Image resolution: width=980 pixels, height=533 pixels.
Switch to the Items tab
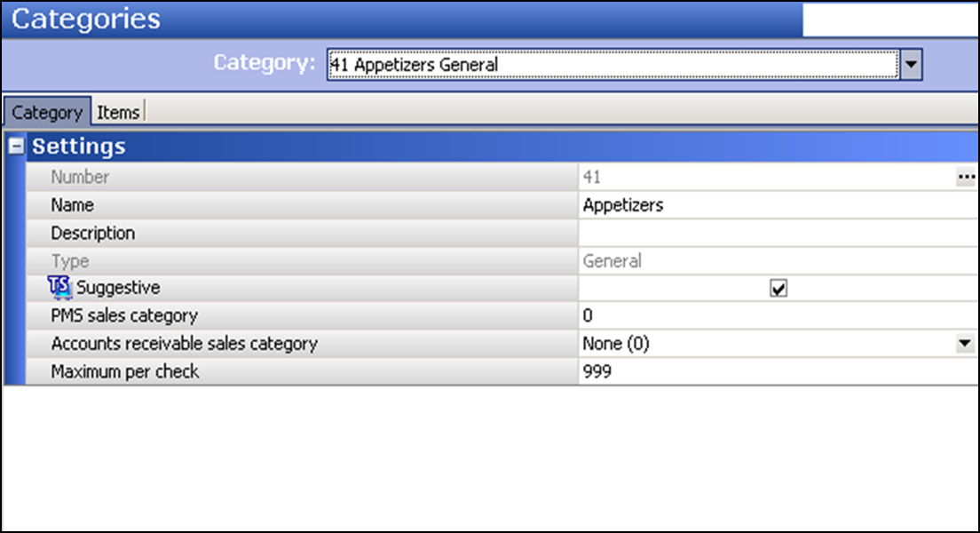[x=118, y=113]
